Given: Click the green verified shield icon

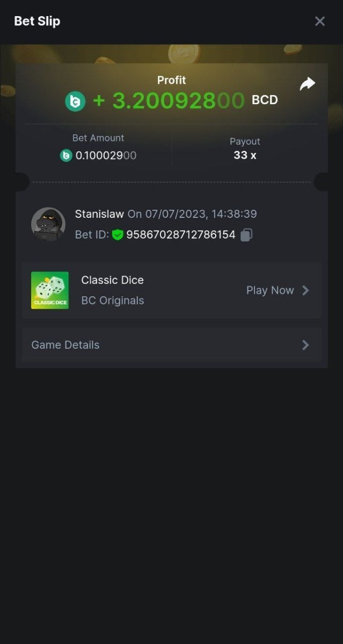Looking at the screenshot, I should [118, 235].
